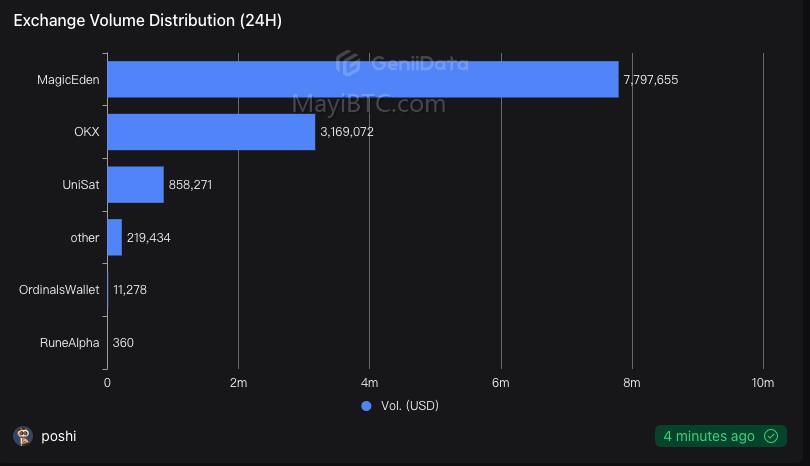
Task: Click the 858,271 UniSat value label
Action: click(190, 185)
